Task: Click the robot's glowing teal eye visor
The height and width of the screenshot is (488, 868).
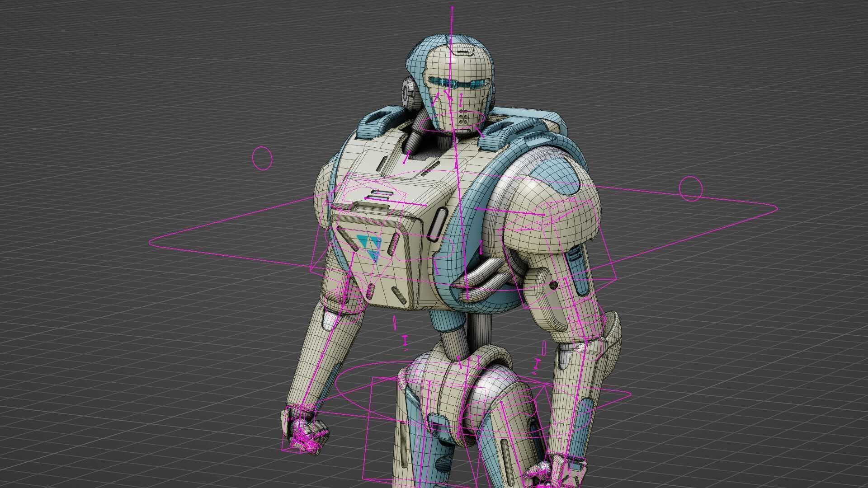Action: click(459, 83)
